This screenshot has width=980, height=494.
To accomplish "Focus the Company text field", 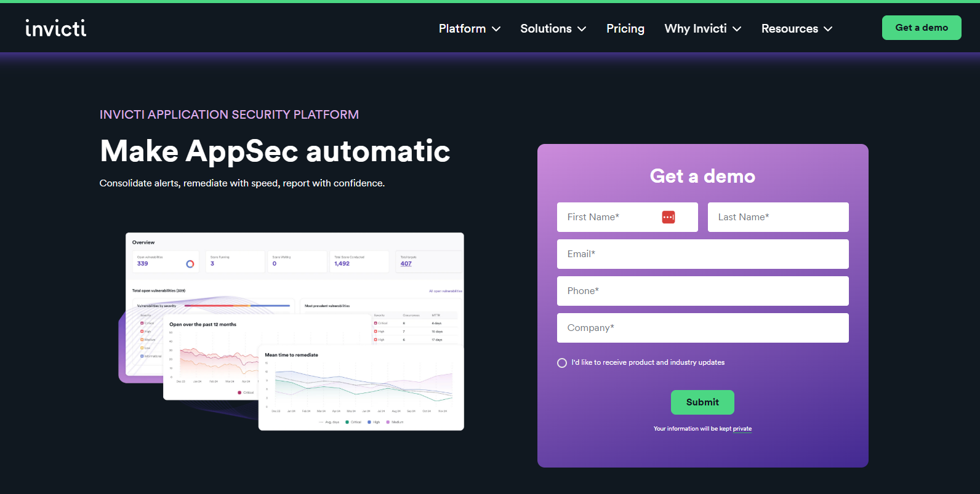I will coord(702,328).
